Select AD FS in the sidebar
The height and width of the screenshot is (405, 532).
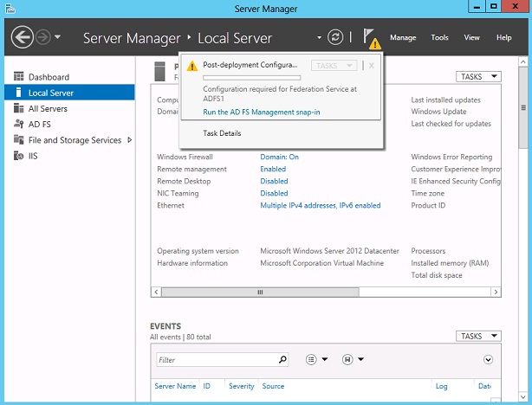coord(69,124)
